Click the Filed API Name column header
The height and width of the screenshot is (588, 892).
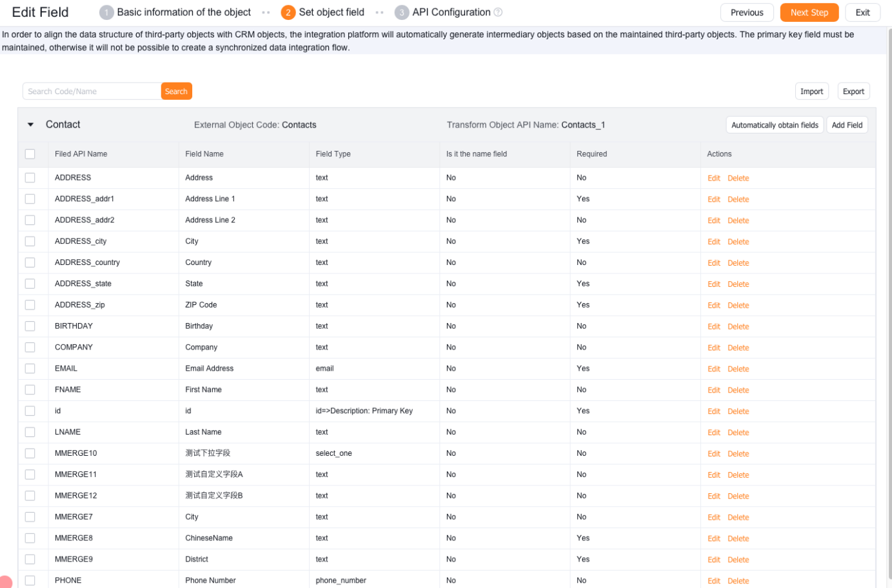[81, 154]
